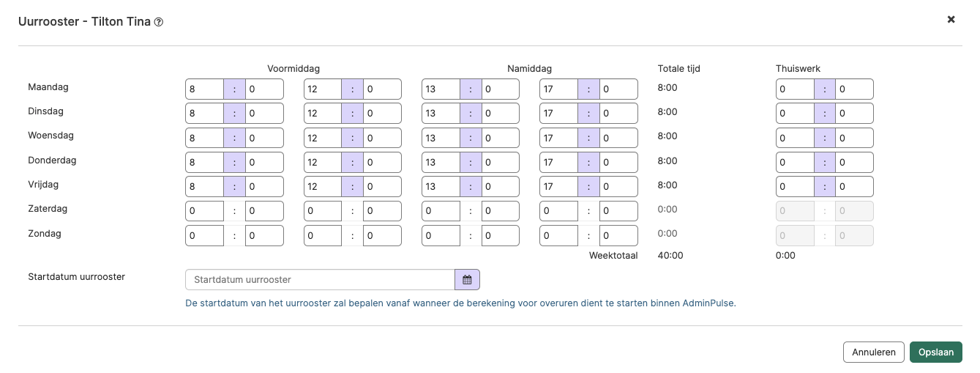
Task: Open the help icon next to Tilton Tina
Action: 159,22
